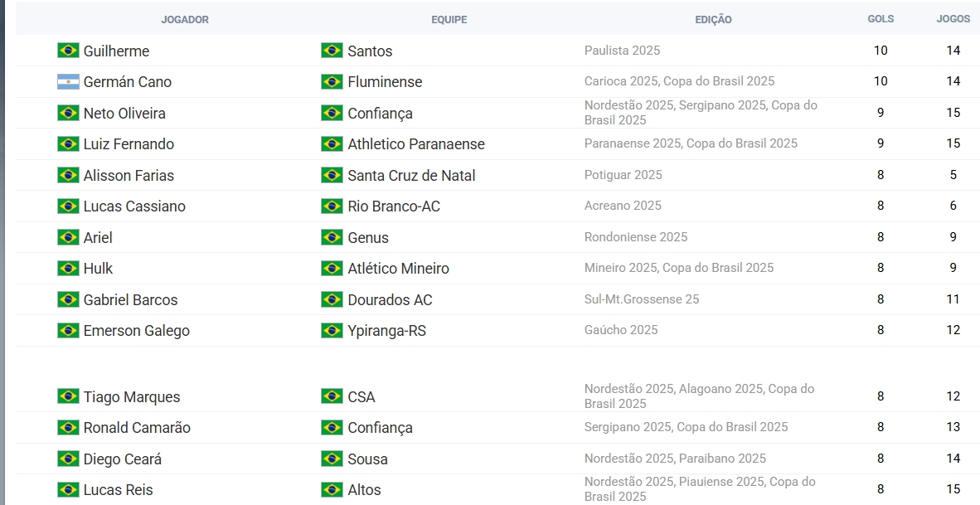This screenshot has width=980, height=505.
Task: Click the 'Potiguar 2025' edition text
Action: click(x=623, y=174)
